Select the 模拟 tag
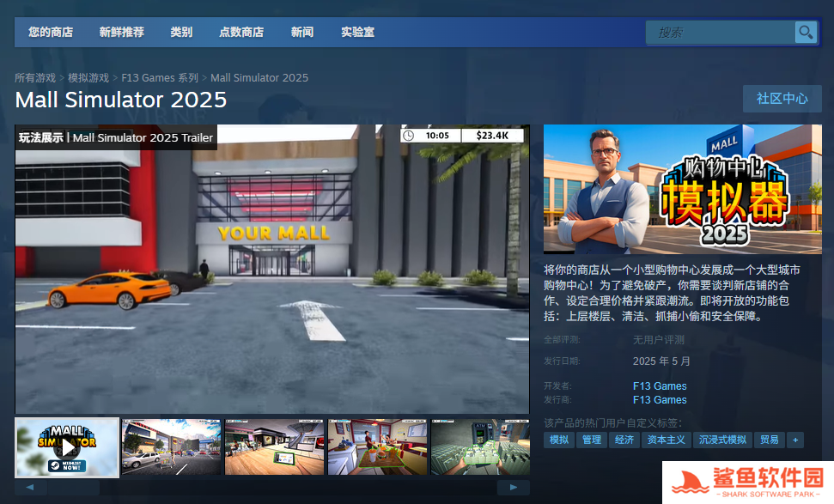The height and width of the screenshot is (504, 834). tap(559, 440)
